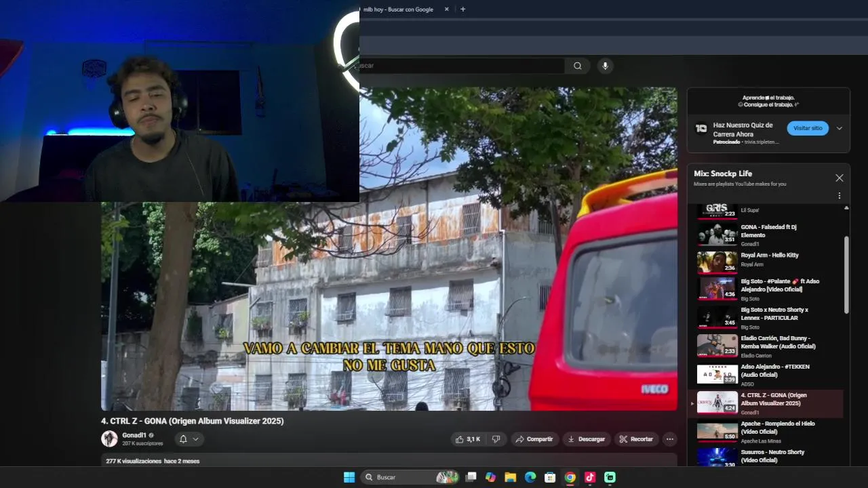Open the Mix playlist three-dot menu

coord(839,196)
